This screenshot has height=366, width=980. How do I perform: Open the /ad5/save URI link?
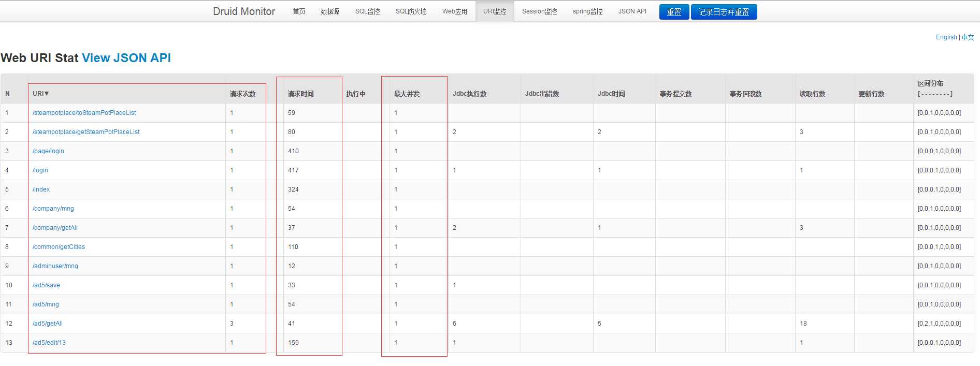tap(46, 285)
